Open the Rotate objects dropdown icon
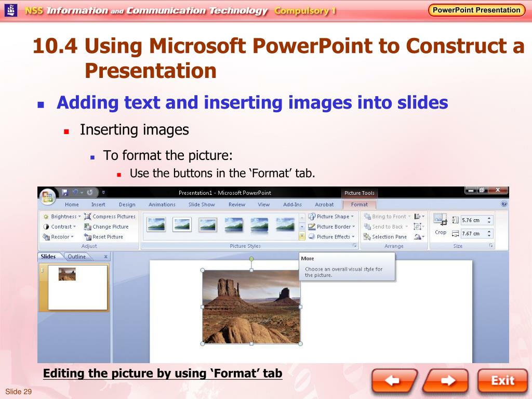Image resolution: width=532 pixels, height=399 pixels. (419, 237)
